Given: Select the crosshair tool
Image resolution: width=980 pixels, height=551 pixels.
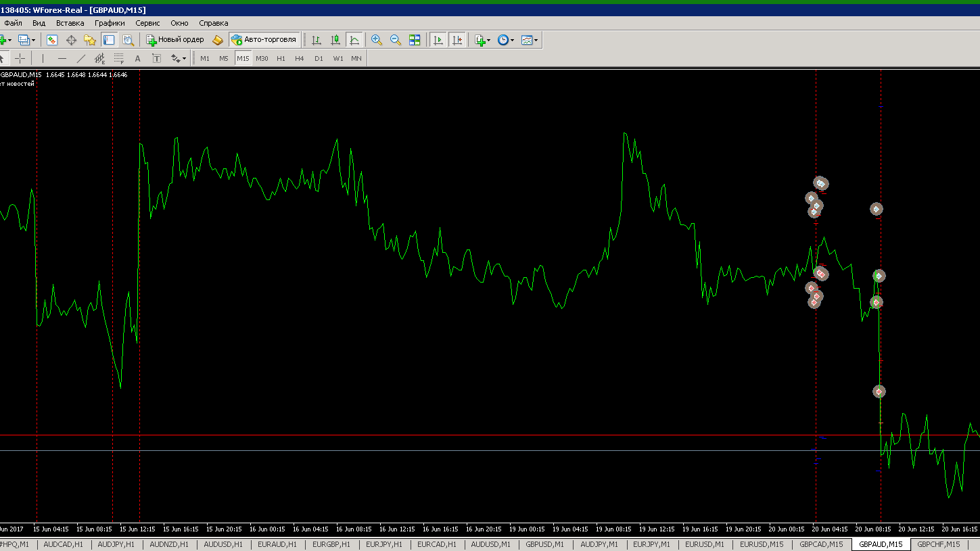Looking at the screenshot, I should point(20,58).
